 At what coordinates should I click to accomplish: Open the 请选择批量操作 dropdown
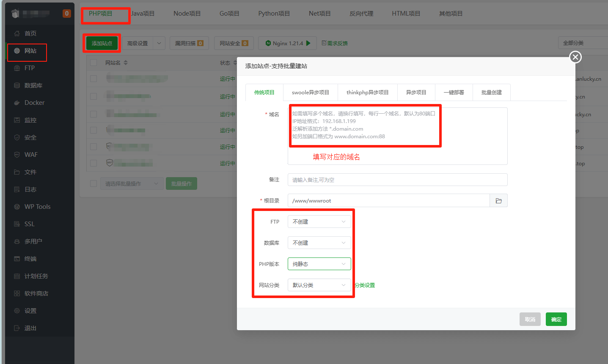pos(132,183)
